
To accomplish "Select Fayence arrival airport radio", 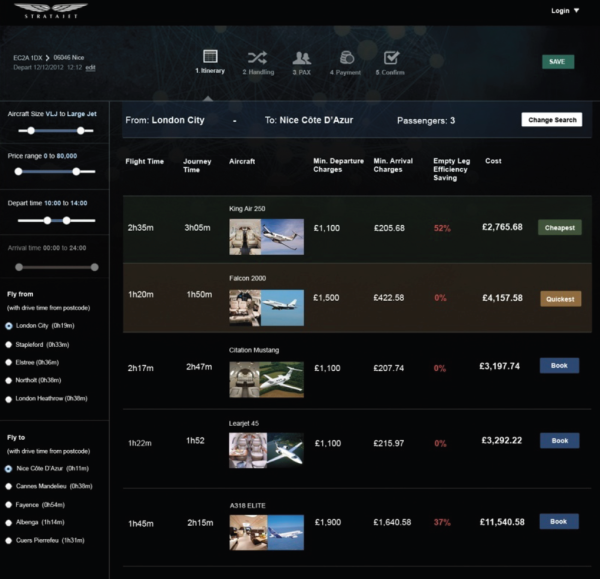I will (9, 505).
